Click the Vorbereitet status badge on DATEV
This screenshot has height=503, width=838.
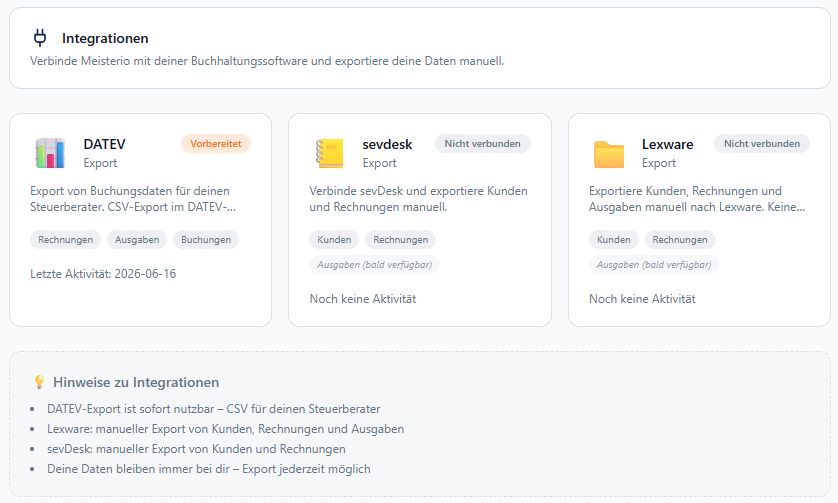[216, 143]
